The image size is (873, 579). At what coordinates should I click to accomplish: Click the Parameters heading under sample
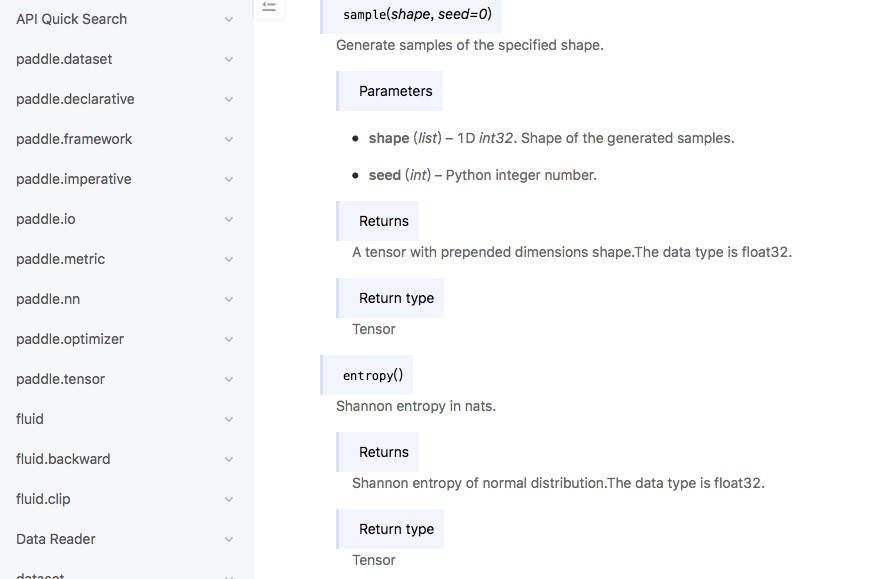click(x=395, y=91)
